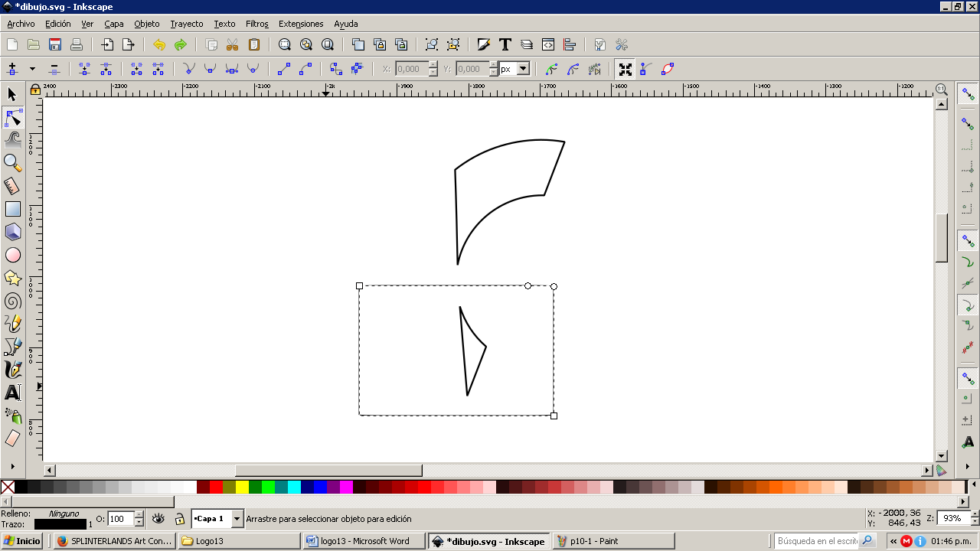Toggle show path outline
The height and width of the screenshot is (551, 980).
668,69
